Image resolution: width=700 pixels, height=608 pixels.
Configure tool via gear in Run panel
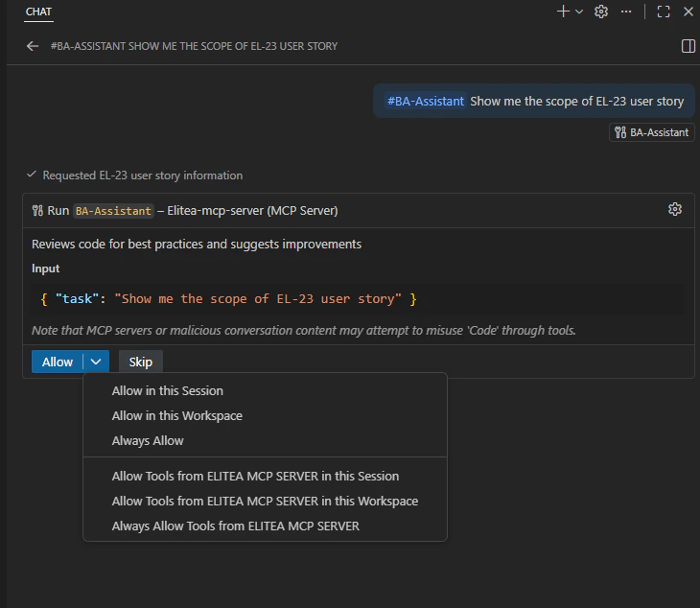(x=674, y=209)
